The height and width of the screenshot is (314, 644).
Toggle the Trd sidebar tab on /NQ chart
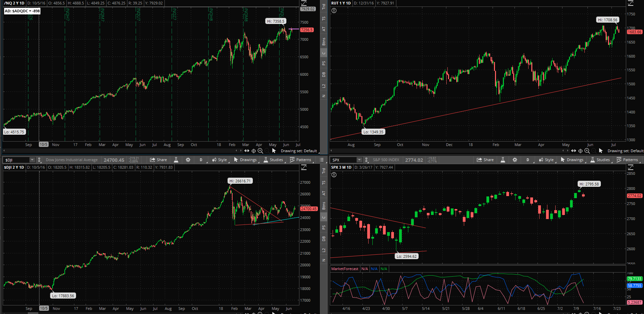click(324, 7)
